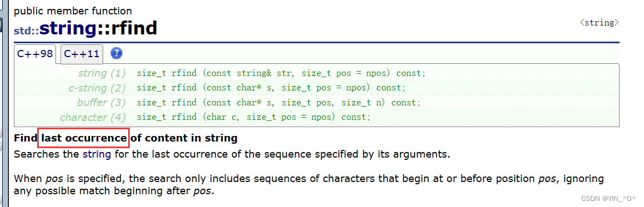The width and height of the screenshot is (644, 207).
Task: Select the string (1) overload label
Action: (102, 73)
